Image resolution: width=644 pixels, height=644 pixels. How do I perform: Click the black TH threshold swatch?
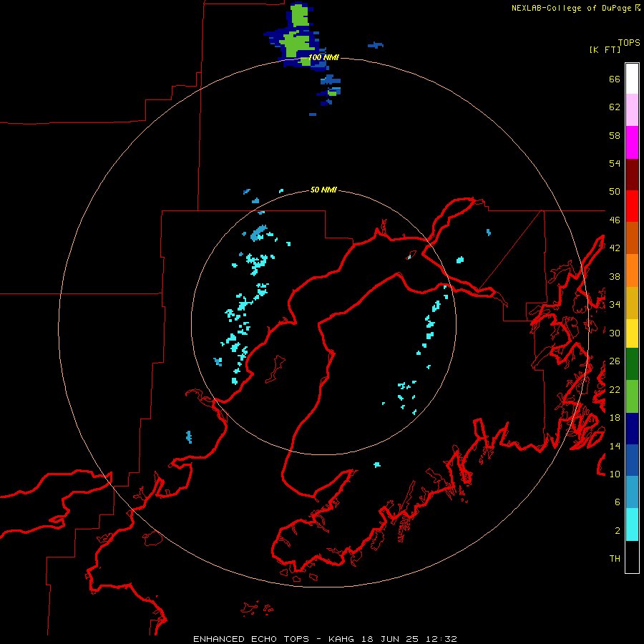[632, 557]
